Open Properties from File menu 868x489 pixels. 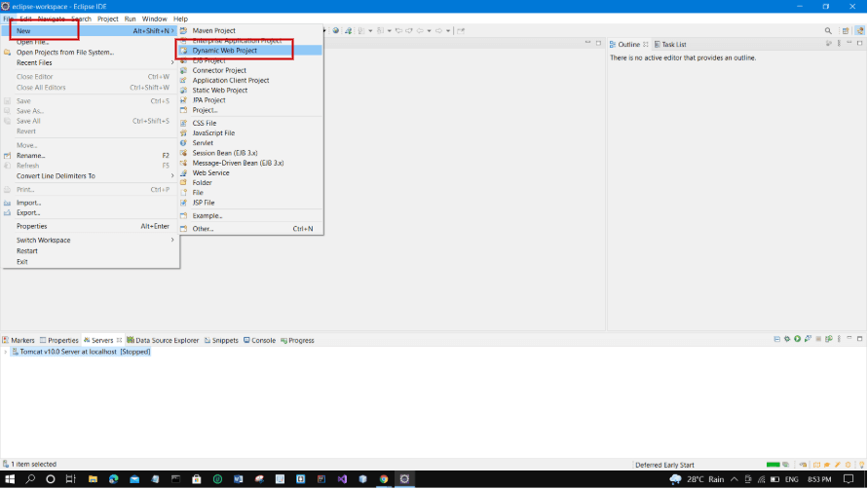coord(91,226)
